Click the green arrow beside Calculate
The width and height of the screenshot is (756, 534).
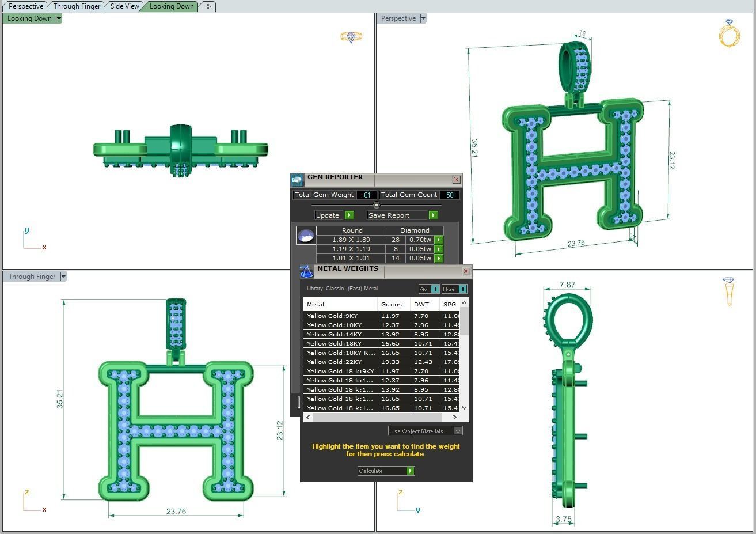click(x=410, y=471)
